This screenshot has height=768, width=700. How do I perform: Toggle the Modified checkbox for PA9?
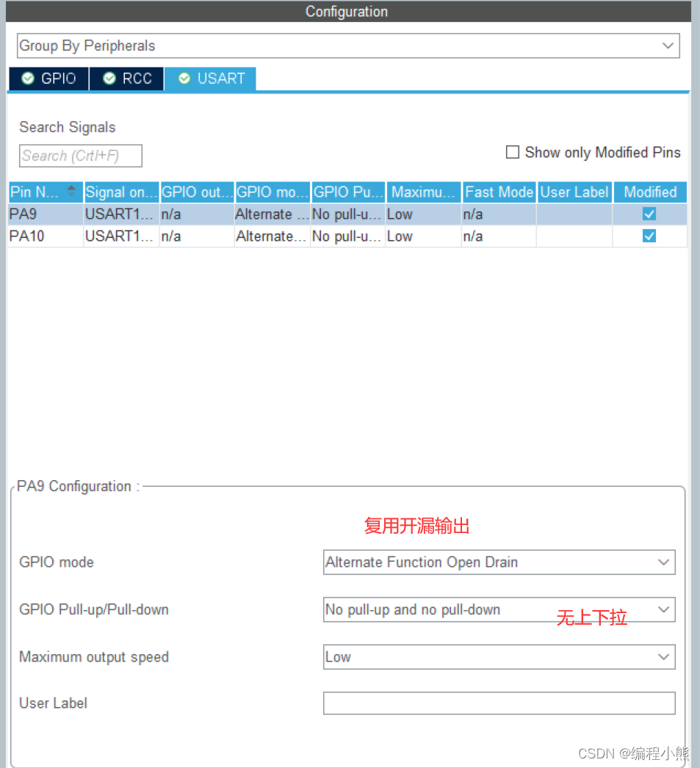tap(649, 214)
